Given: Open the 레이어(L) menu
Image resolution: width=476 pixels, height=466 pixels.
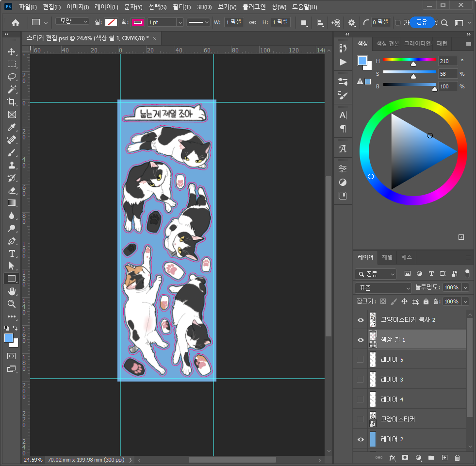Looking at the screenshot, I should click(x=106, y=7).
